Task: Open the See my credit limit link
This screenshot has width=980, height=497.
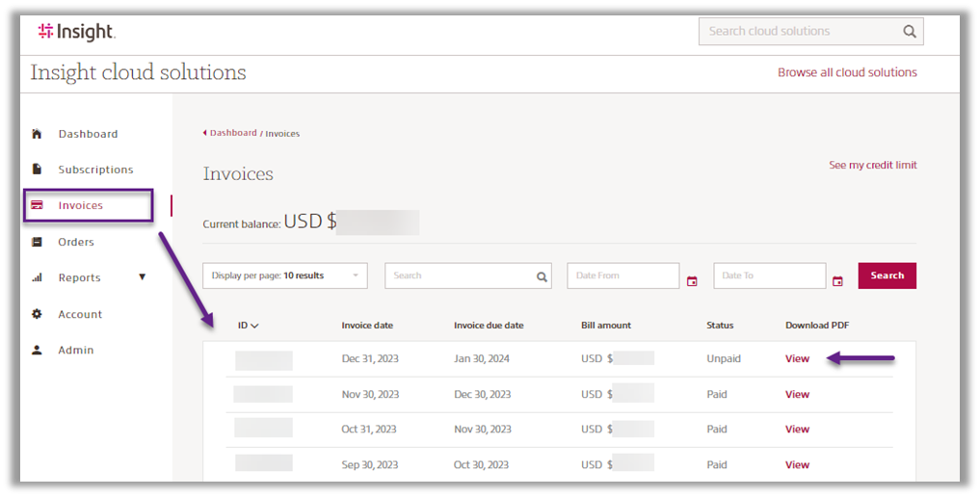Action: [x=873, y=165]
